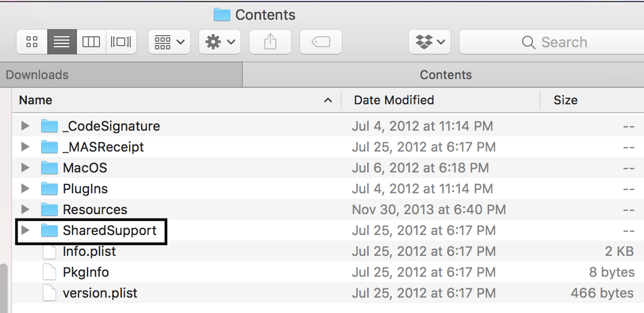This screenshot has height=313, width=644.
Task: Select the Info.plist file
Action: (x=89, y=251)
